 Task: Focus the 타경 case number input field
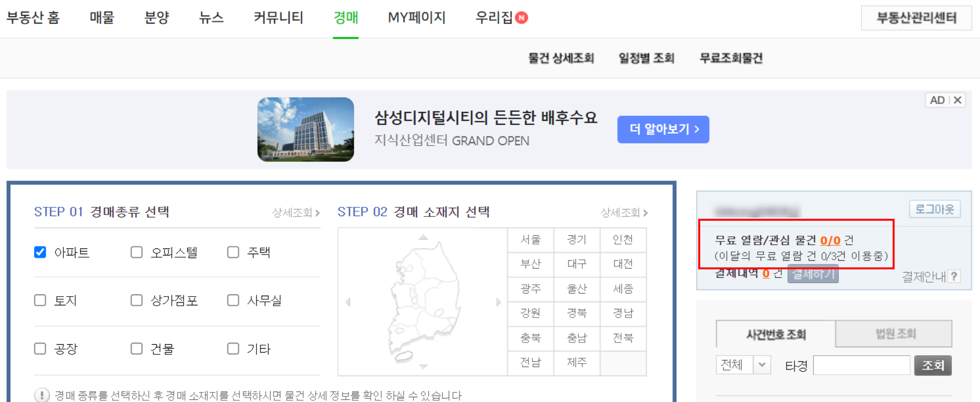[x=861, y=365]
